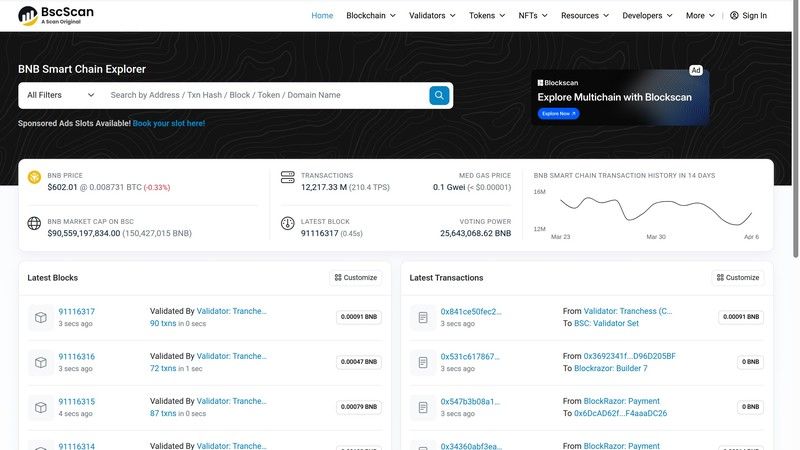Expand the More menu
The height and width of the screenshot is (450, 800).
700,15
